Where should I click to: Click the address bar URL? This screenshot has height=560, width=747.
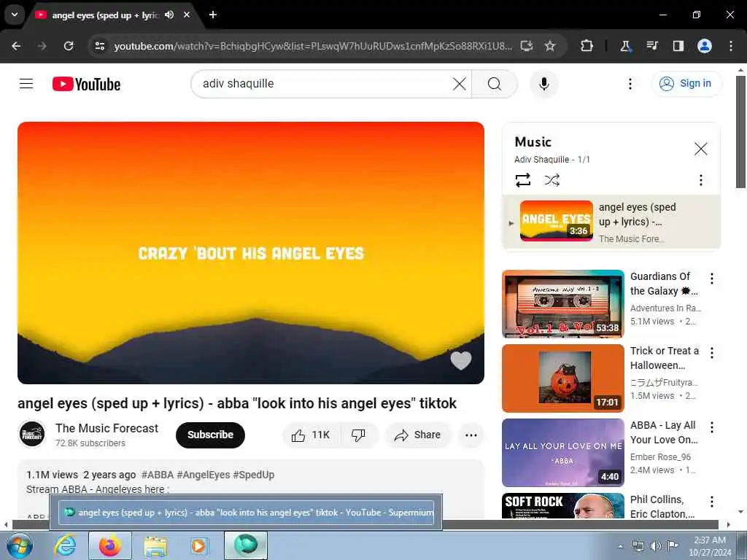[x=313, y=46]
